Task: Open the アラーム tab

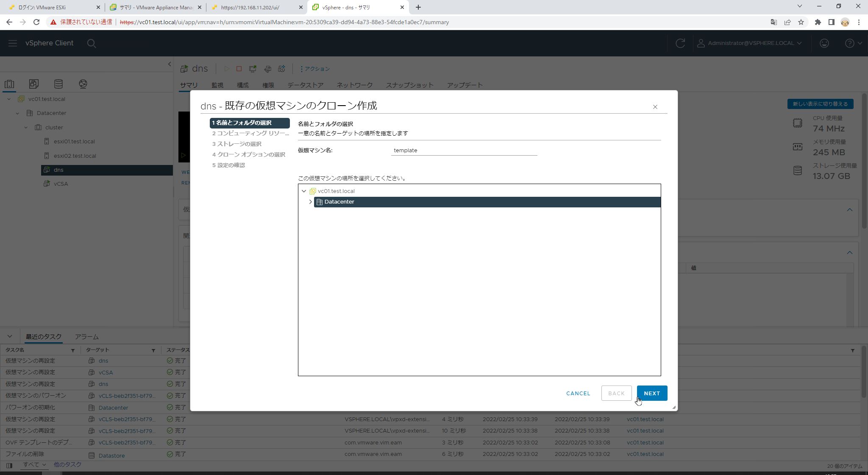Action: [x=87, y=337]
